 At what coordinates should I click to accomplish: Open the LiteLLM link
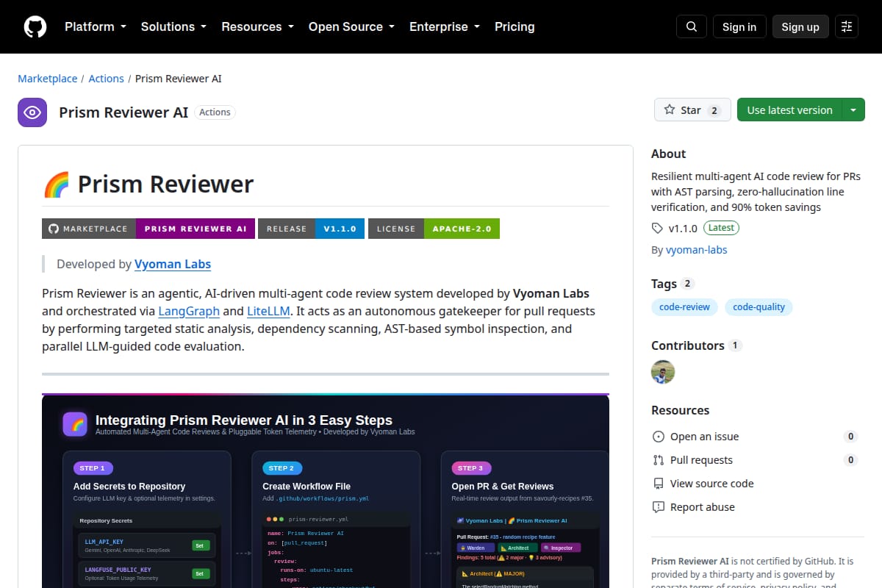(268, 311)
